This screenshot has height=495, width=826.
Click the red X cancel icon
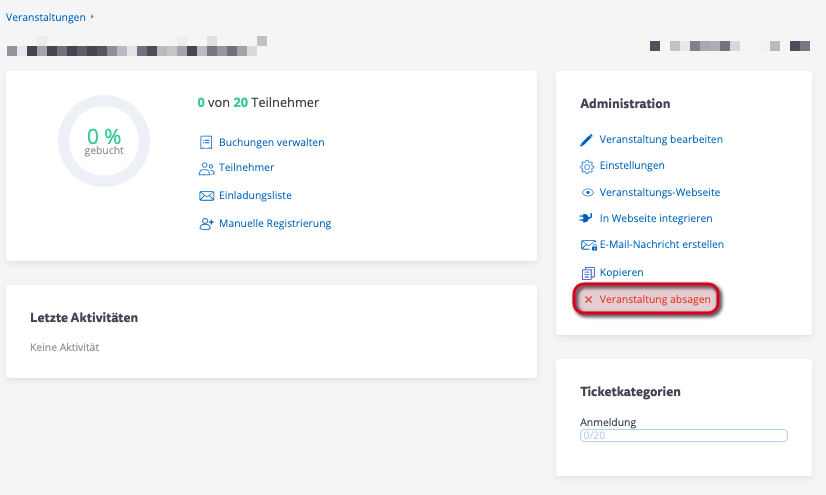pos(589,299)
